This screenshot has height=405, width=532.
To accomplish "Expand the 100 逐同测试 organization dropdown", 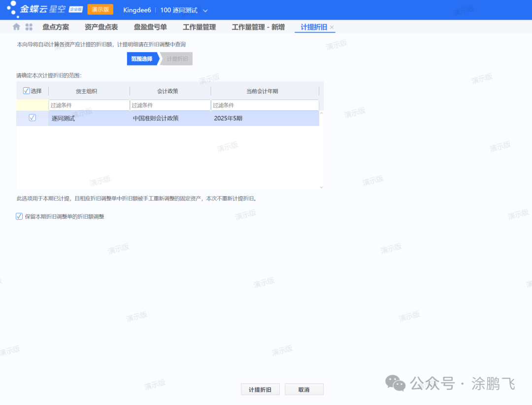I will 205,10.
